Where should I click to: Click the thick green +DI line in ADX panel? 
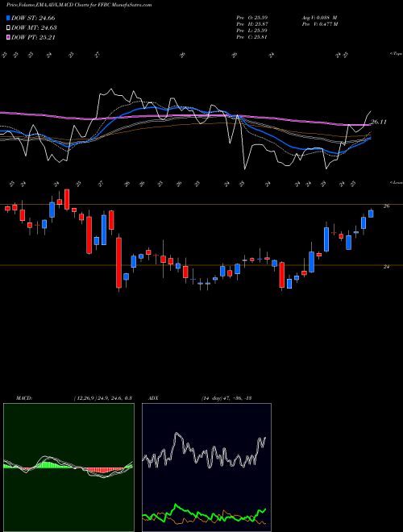[204, 514]
